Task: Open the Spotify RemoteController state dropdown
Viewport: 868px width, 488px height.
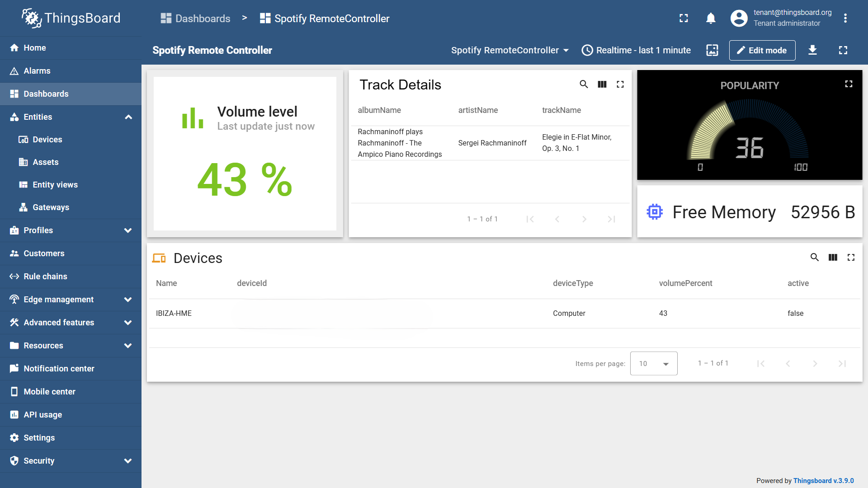Action: point(509,50)
